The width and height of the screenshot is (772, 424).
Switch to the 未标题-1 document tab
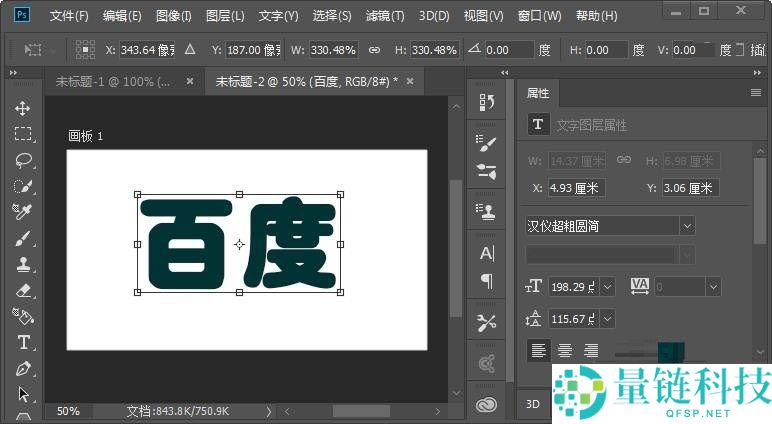click(x=113, y=82)
